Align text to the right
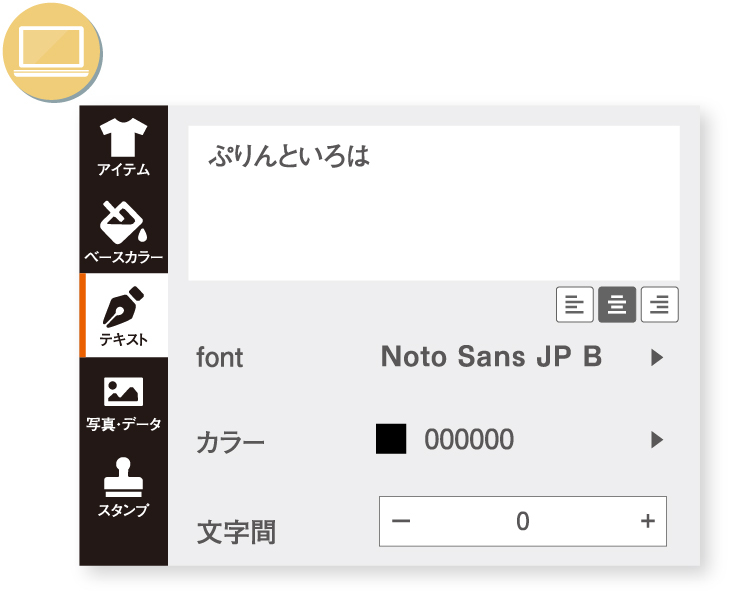This screenshot has width=750, height=591. 660,305
